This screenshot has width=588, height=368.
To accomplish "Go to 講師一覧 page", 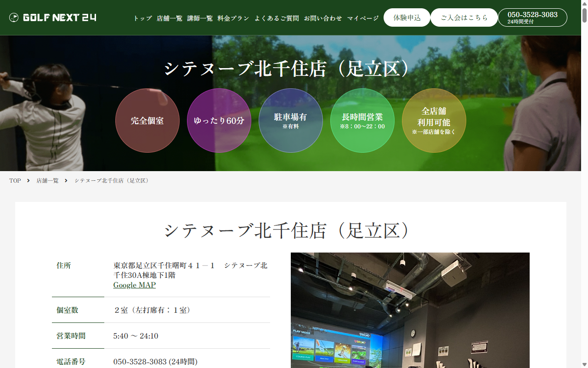I will (200, 18).
